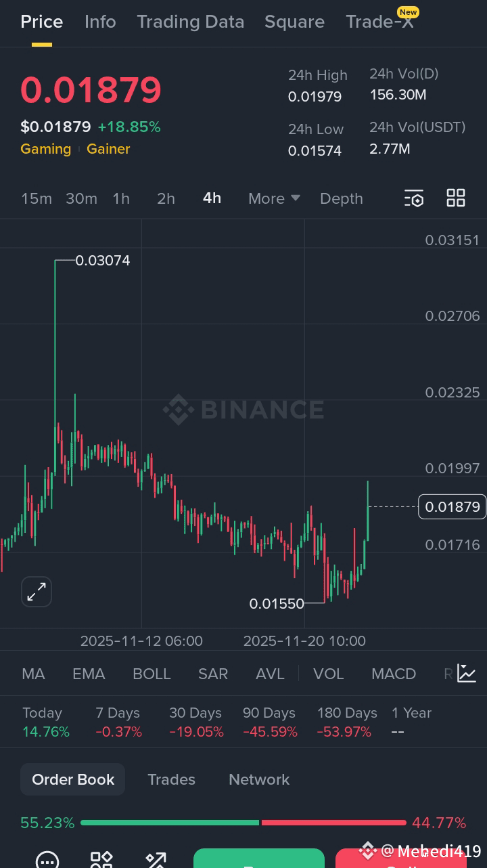Tap the large red 0.01879 price
Viewport: 487px width, 868px height.
(x=91, y=90)
